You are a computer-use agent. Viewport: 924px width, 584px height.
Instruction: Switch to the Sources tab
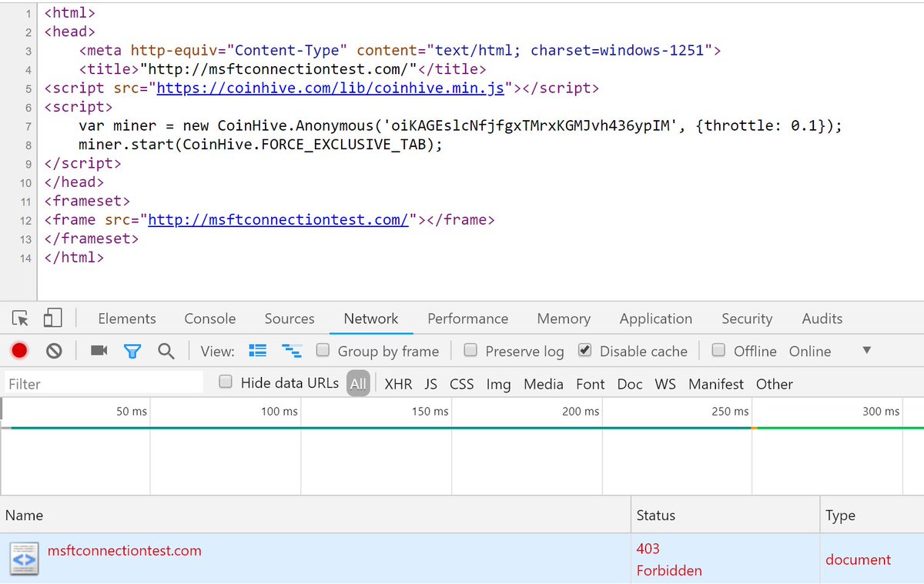pyautogui.click(x=290, y=319)
